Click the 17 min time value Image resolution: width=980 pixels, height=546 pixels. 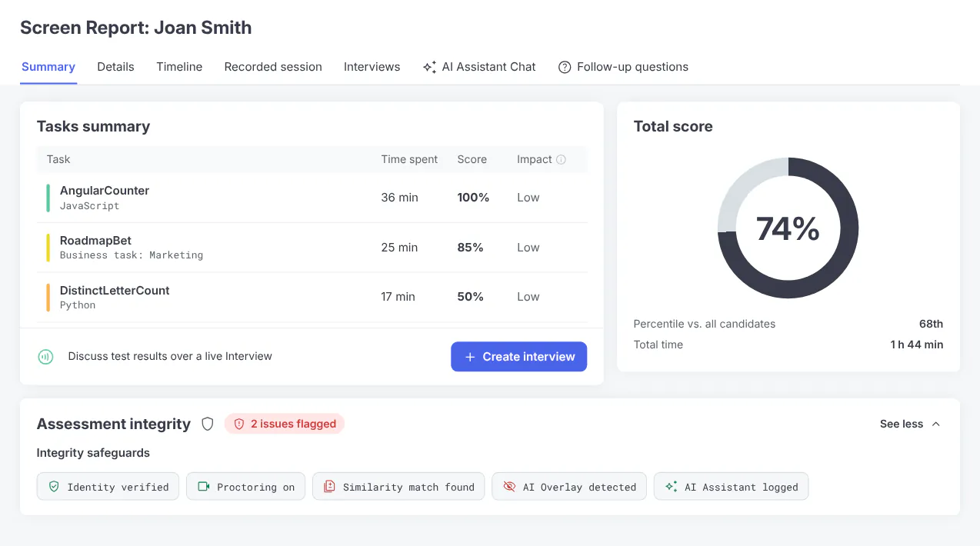(398, 297)
